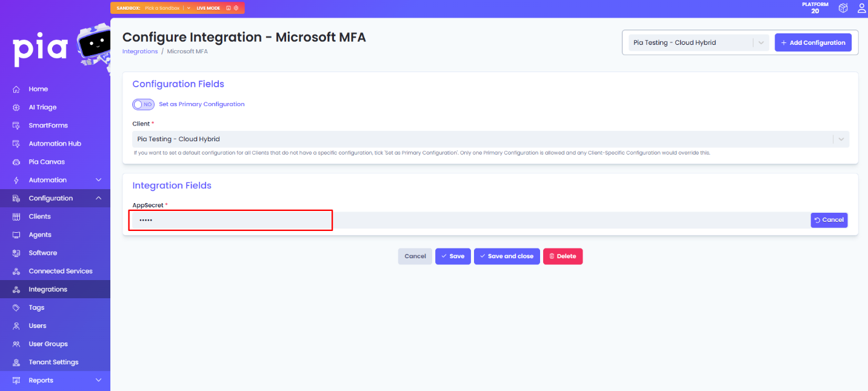Image resolution: width=868 pixels, height=391 pixels.
Task: Click the AI Triage sidebar icon
Action: [x=16, y=107]
